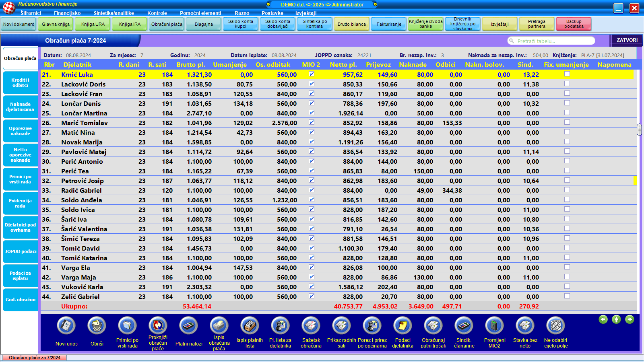
Task: Open Platni nalozi icon
Action: (x=189, y=326)
